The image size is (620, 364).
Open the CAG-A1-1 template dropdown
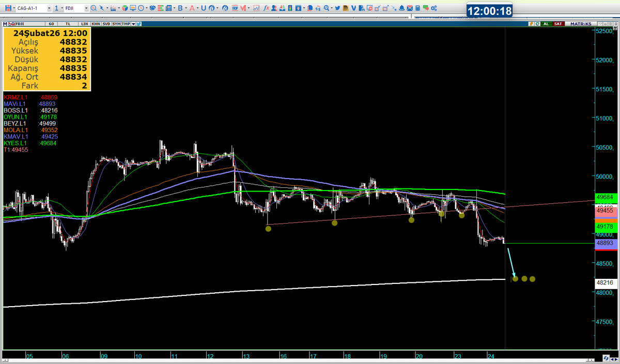[49, 8]
